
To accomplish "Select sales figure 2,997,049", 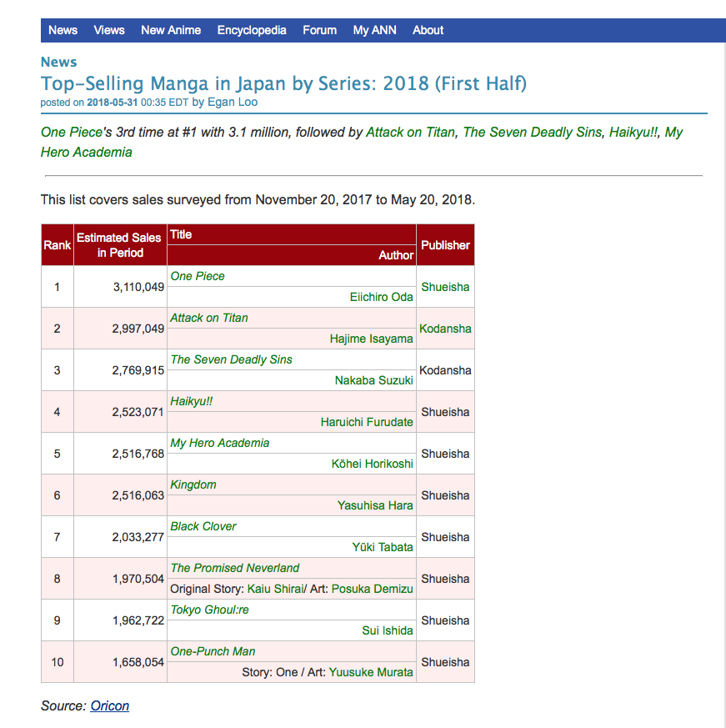I will point(138,329).
